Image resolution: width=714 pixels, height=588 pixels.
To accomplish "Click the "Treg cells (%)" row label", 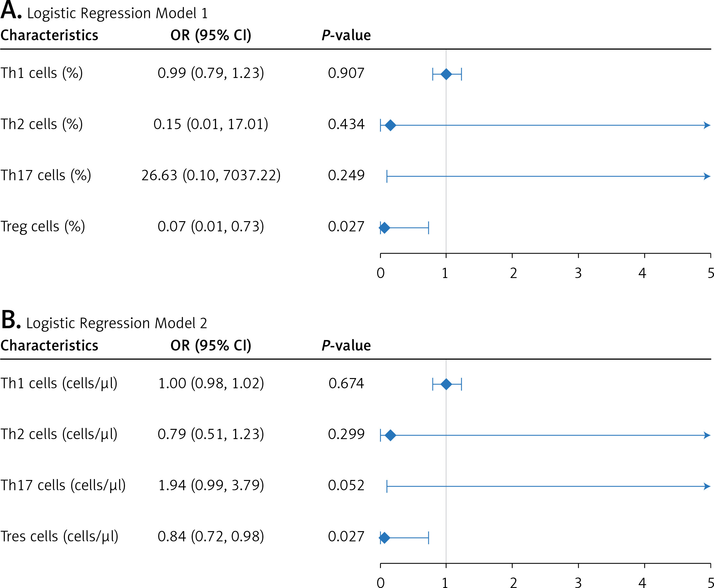I will [43, 227].
